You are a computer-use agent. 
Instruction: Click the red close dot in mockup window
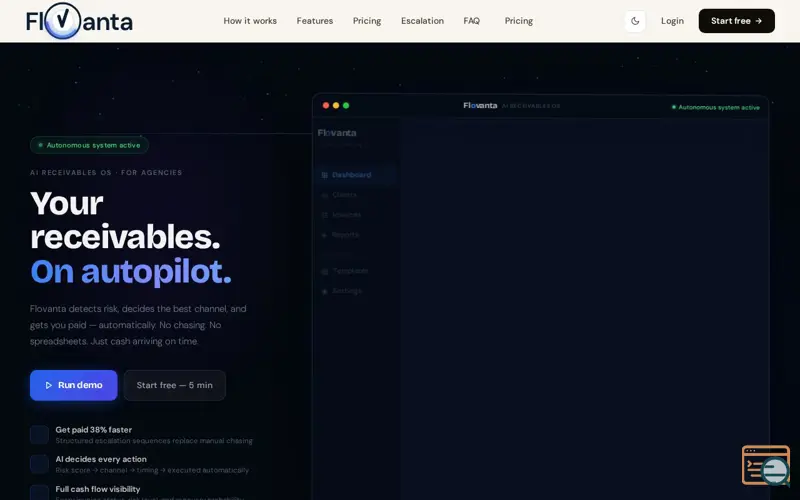pyautogui.click(x=326, y=106)
